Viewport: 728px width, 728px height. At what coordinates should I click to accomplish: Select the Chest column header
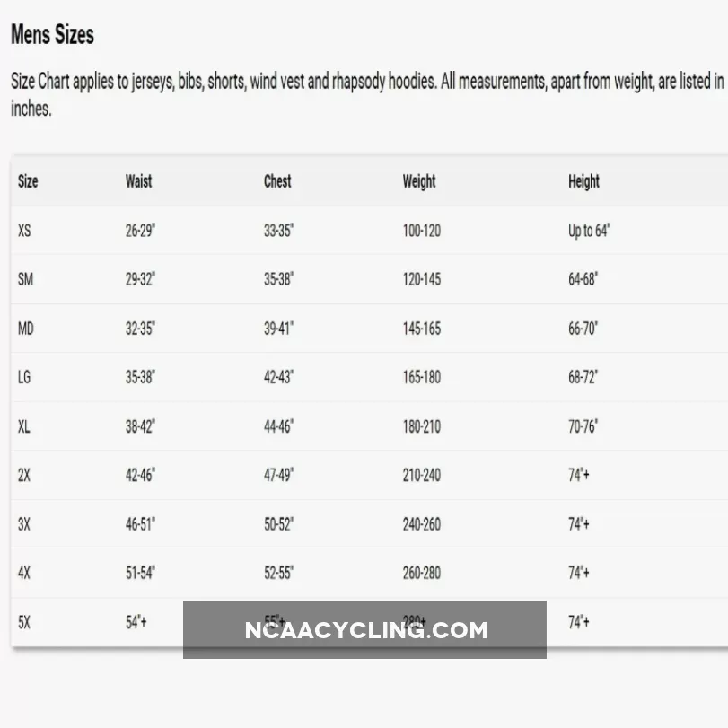(x=277, y=181)
